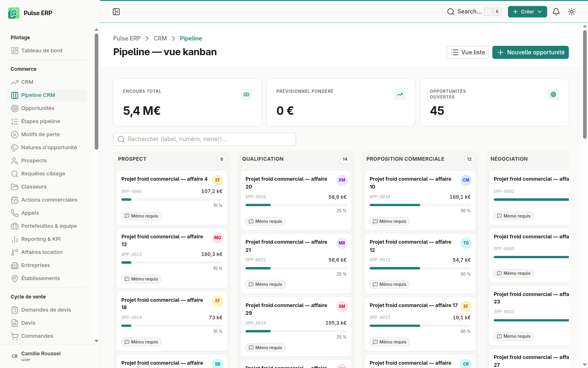Click the main page vertical scrollbar
The image size is (588, 368).
(585, 84)
